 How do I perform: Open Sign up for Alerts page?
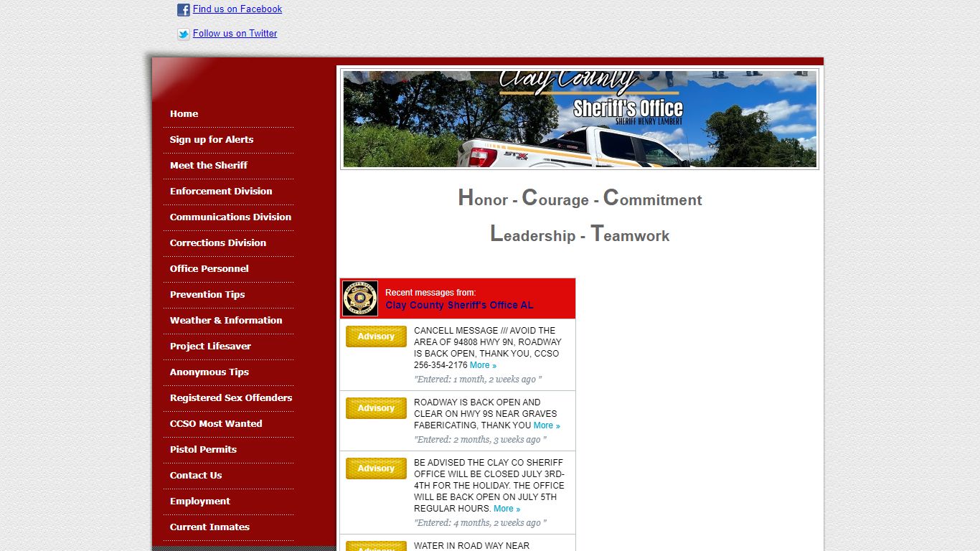point(211,140)
